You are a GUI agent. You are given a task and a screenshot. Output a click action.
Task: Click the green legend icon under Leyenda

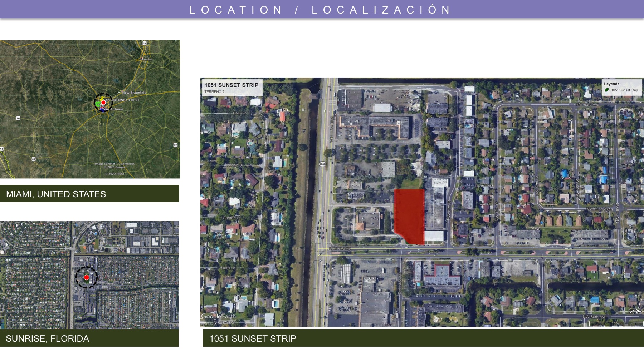[x=607, y=90]
